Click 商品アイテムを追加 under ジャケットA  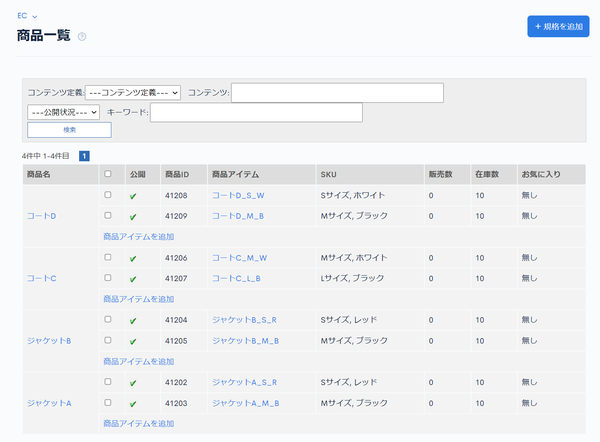(139, 424)
